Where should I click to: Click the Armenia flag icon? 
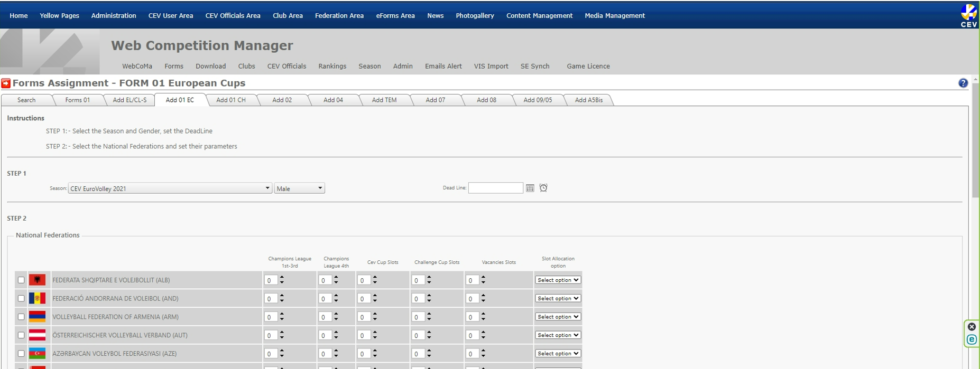(x=37, y=317)
